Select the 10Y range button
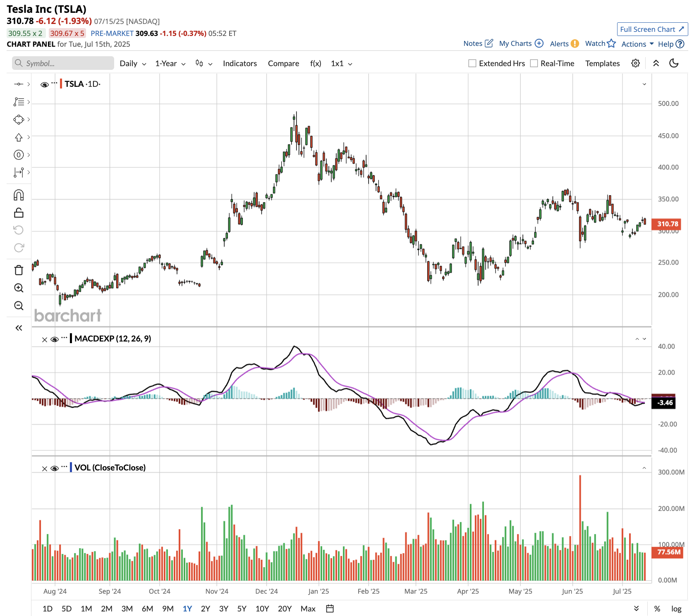The width and height of the screenshot is (699, 616). 262,609
